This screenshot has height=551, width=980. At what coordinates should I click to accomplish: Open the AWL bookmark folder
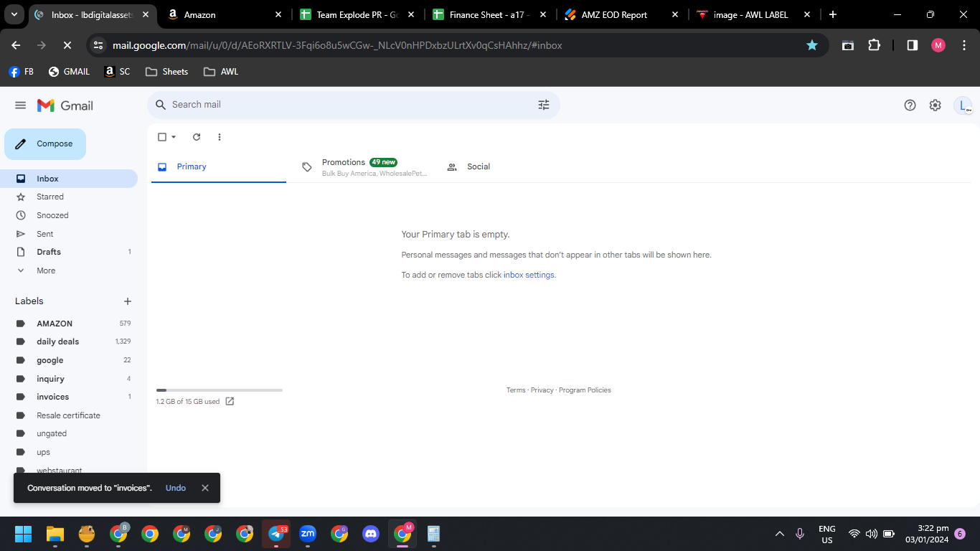221,72
